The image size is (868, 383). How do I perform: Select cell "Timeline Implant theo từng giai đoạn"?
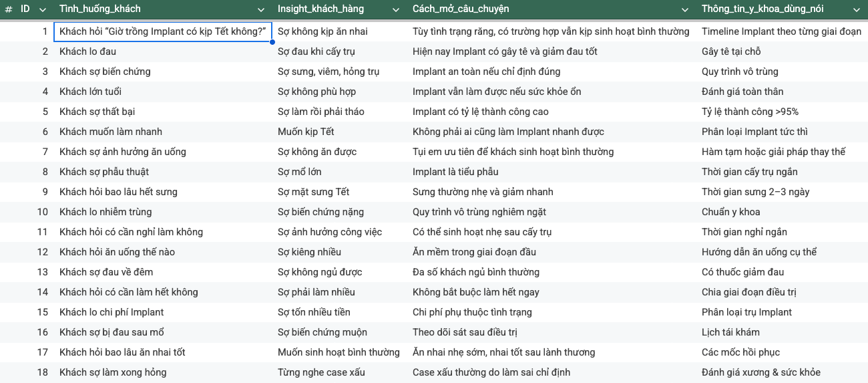coord(782,31)
